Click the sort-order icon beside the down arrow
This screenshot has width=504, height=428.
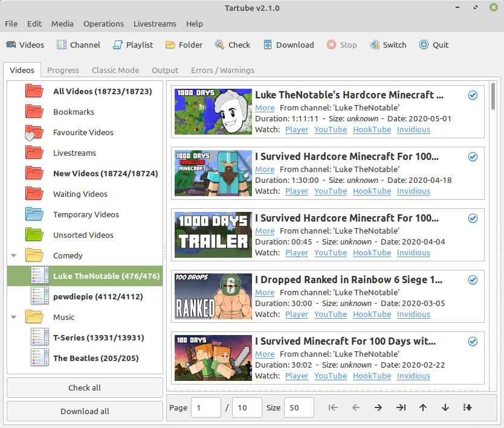467,407
